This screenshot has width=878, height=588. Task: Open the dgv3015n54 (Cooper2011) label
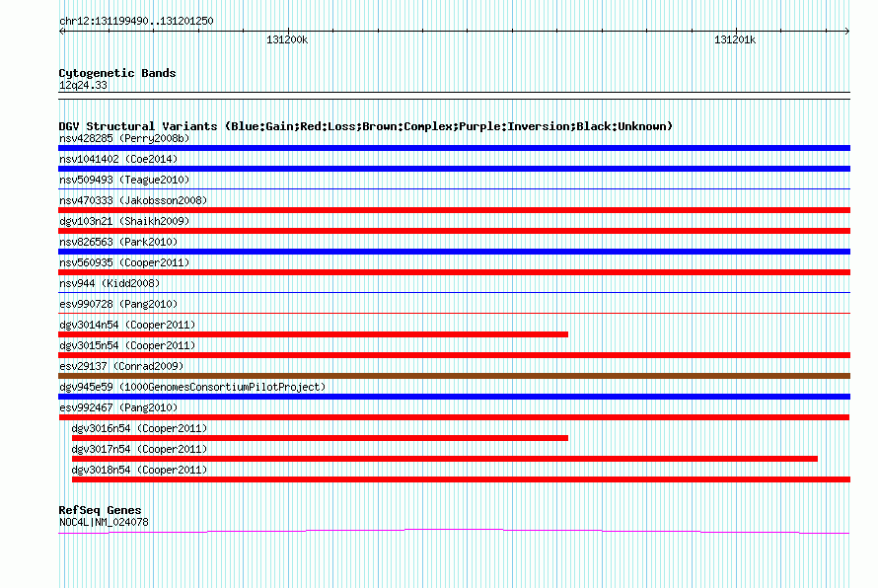127,345
